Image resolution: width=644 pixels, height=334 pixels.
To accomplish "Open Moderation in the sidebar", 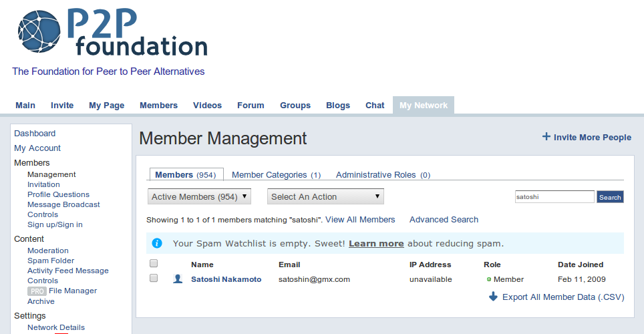I will click(48, 251).
